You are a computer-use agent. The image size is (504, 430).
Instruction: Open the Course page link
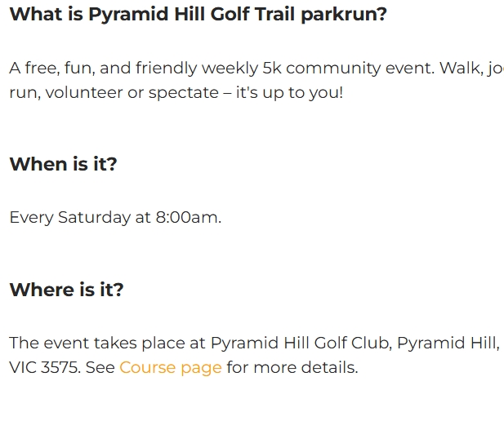point(170,367)
